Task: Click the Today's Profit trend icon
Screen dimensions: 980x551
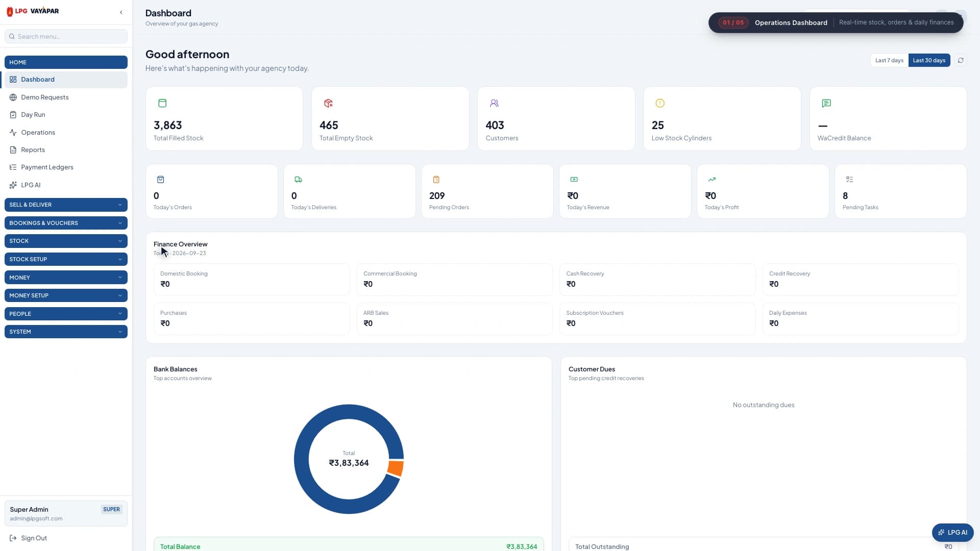Action: 712,180
